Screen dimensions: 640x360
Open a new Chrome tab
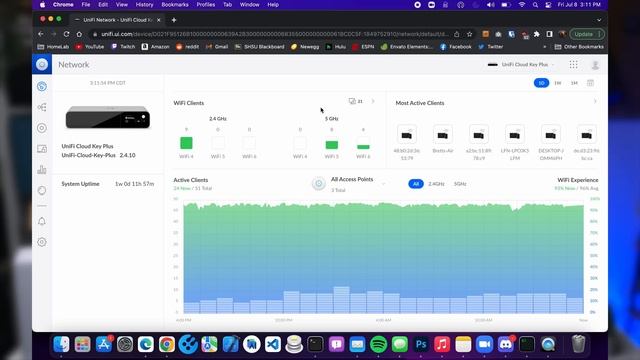coord(174,20)
